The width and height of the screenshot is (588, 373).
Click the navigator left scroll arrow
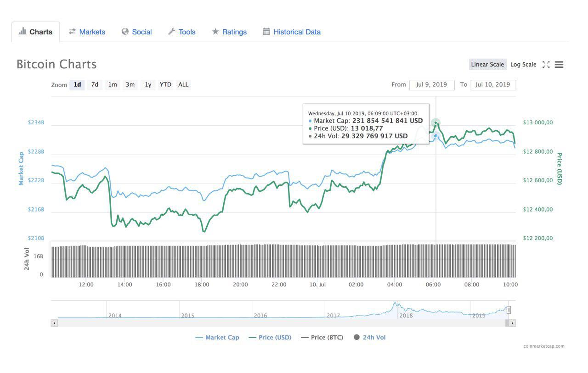pyautogui.click(x=54, y=323)
